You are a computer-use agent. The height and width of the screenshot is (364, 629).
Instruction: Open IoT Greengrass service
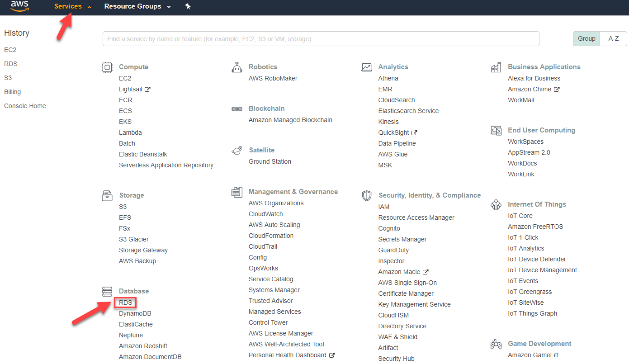click(x=530, y=292)
